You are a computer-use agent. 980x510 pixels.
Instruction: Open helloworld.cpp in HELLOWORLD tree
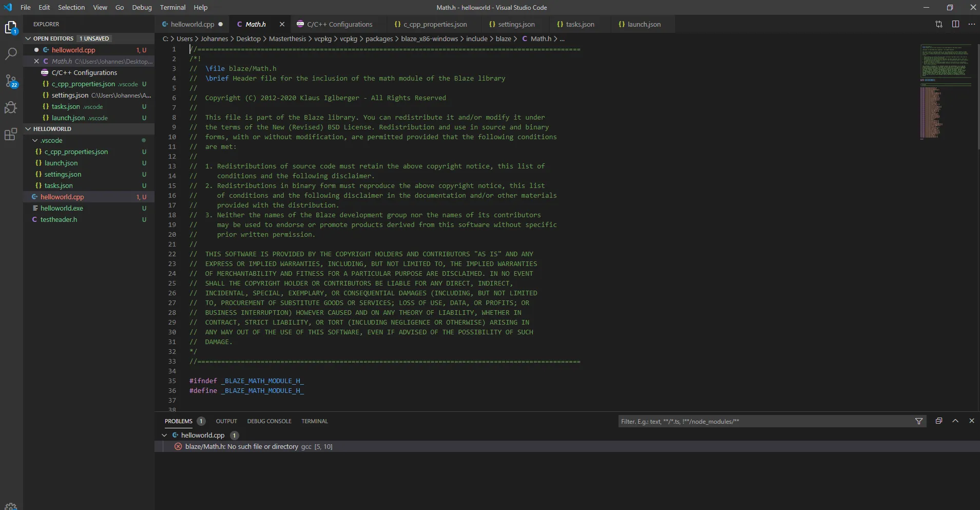coord(89,197)
